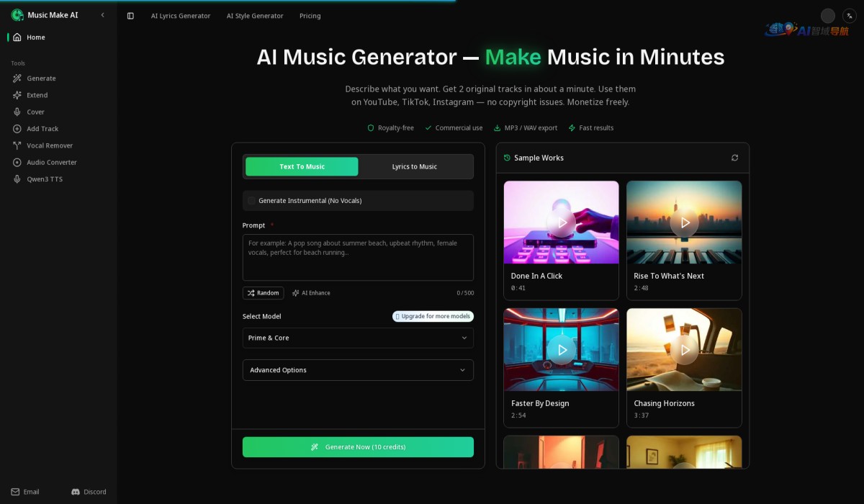Expand the Advanced Options section
This screenshot has width=864, height=504.
click(358, 370)
